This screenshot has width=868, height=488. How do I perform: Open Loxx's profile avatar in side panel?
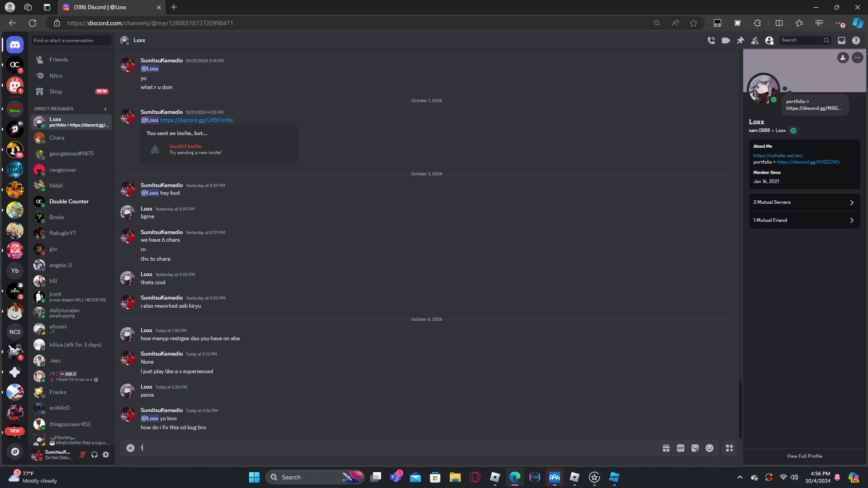click(763, 89)
